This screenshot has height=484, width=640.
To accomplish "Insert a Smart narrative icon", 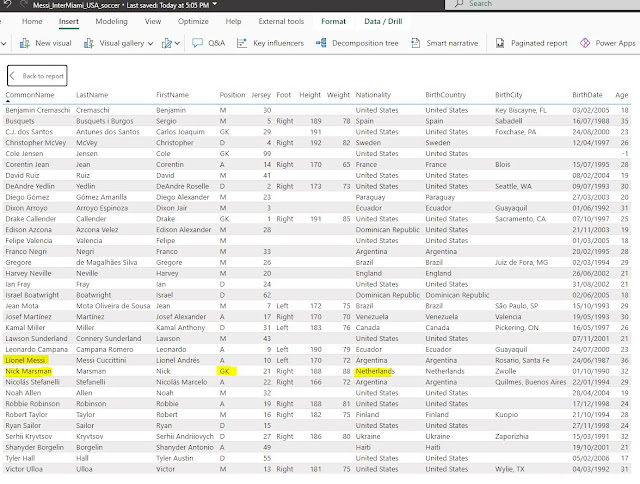I will coord(416,43).
